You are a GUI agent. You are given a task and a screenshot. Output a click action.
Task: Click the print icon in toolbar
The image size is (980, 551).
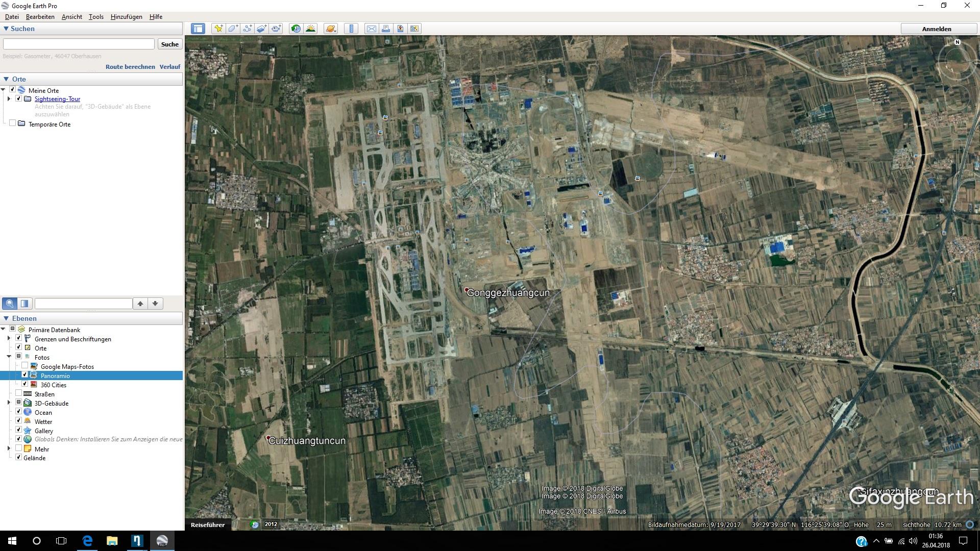point(386,29)
